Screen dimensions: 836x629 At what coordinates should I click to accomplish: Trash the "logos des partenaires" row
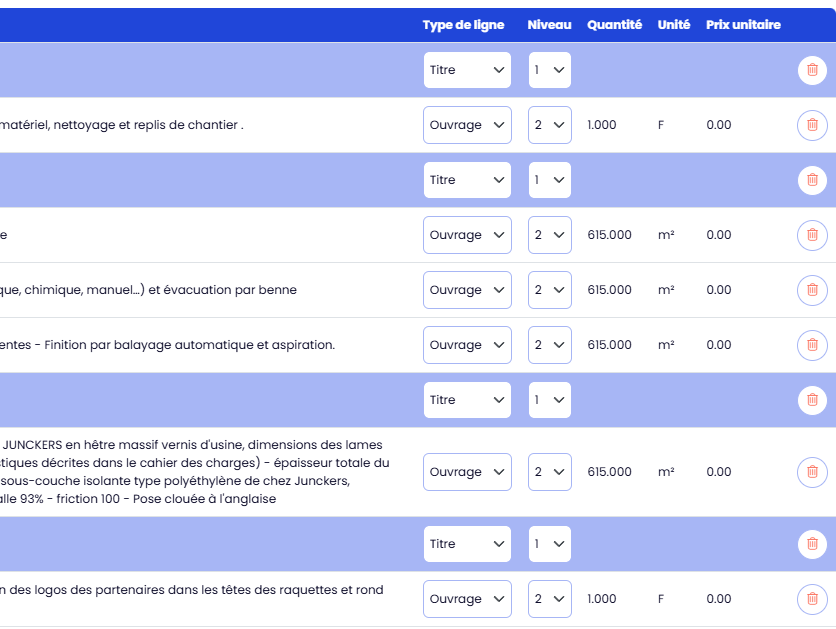tap(811, 599)
